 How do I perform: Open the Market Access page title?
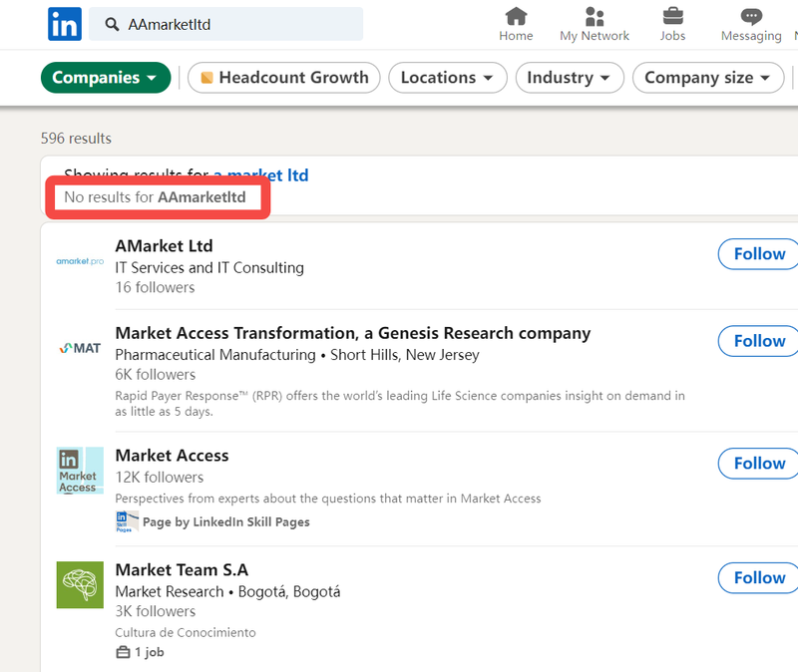coord(172,456)
